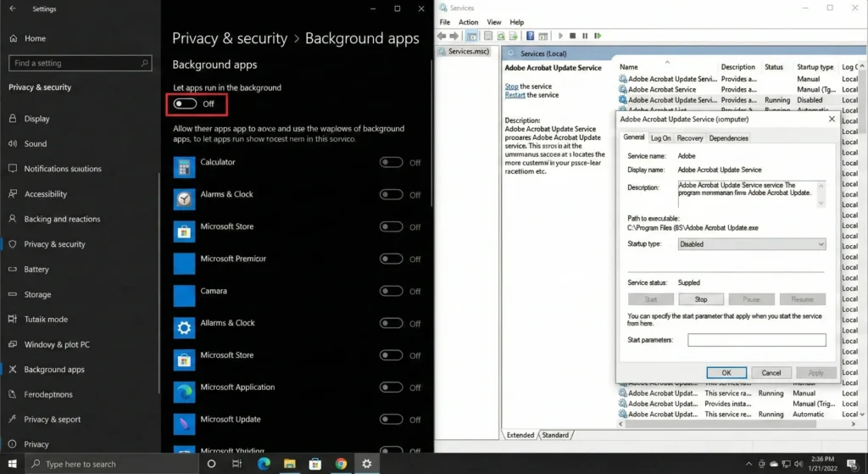Click the Restart Service toolbar icon

click(598, 36)
